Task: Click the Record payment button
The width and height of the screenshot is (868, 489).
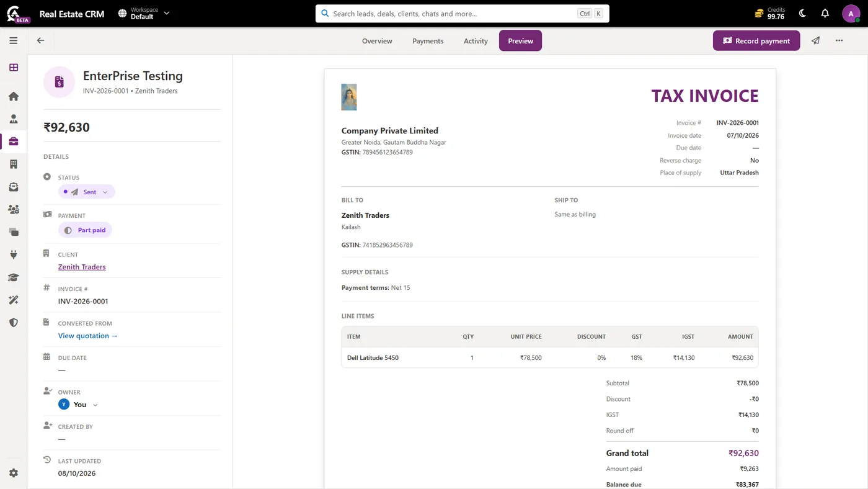Action: click(756, 41)
